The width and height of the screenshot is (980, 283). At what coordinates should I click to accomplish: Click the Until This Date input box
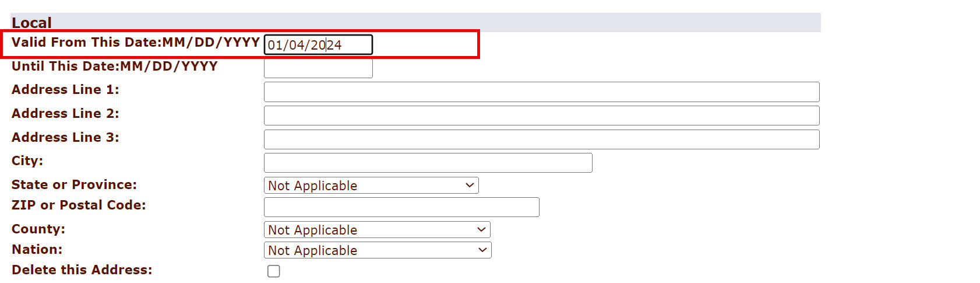[318, 68]
